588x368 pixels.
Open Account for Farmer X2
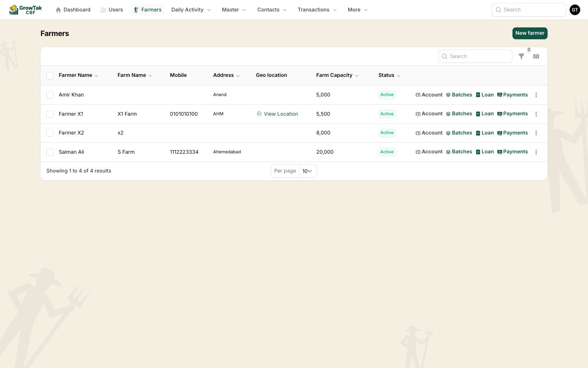[429, 133]
